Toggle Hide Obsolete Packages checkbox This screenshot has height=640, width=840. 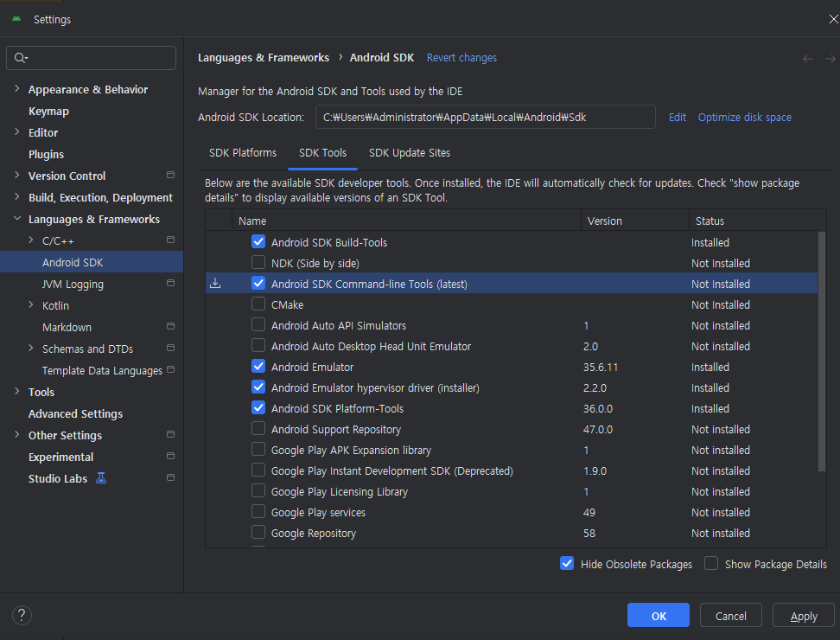(567, 563)
